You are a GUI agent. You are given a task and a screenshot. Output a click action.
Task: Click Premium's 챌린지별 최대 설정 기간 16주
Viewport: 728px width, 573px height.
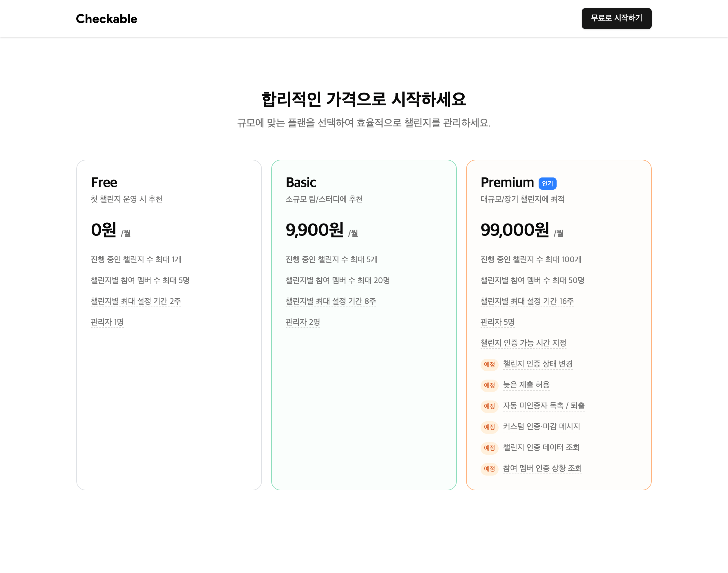tap(527, 301)
